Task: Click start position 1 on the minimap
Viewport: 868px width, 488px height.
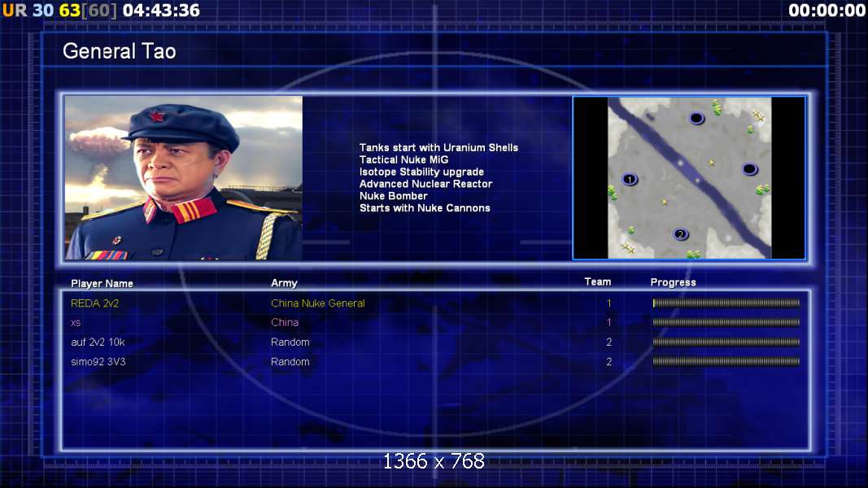Action: (x=630, y=179)
